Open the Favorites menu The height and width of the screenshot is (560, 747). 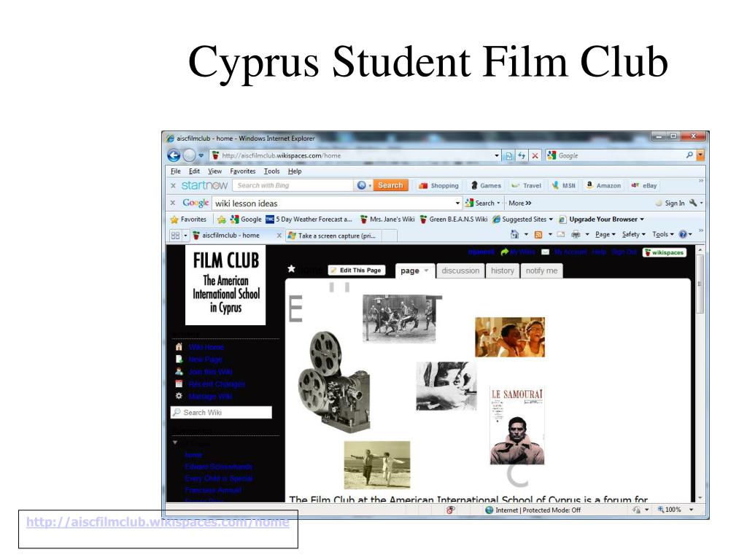242,171
